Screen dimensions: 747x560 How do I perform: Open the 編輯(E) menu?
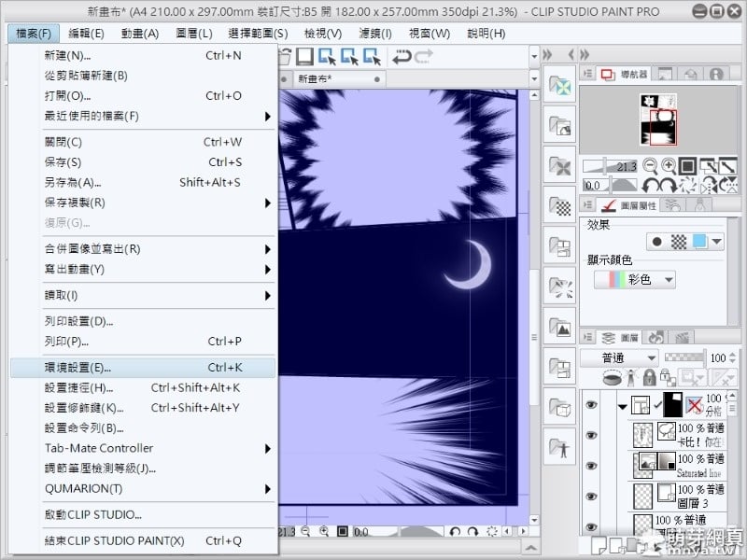click(x=86, y=34)
